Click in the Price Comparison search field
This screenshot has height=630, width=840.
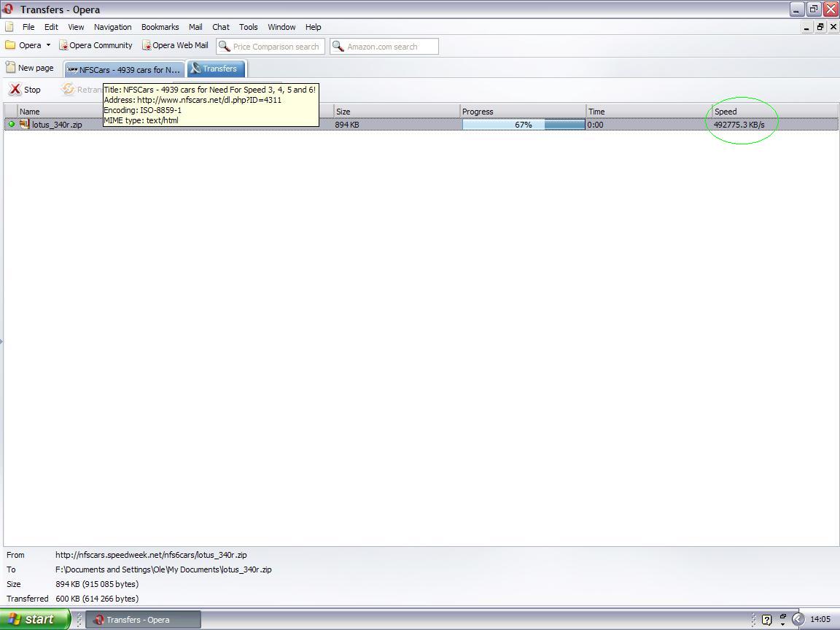pyautogui.click(x=271, y=47)
